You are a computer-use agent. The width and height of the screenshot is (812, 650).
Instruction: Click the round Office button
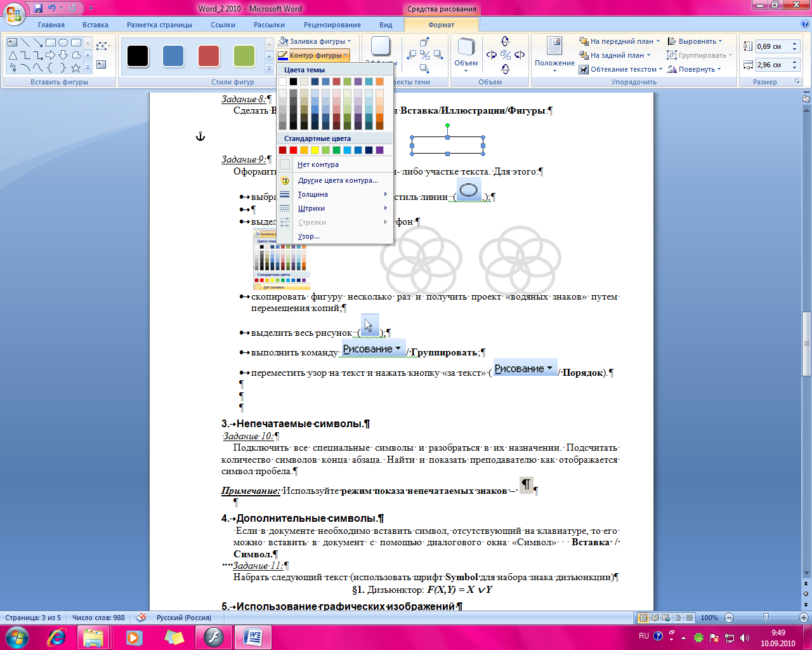[x=14, y=13]
